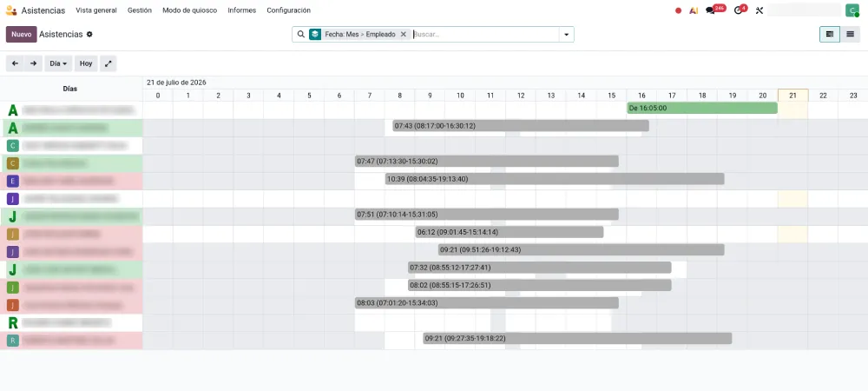Open the 08:03 (07:01:20-15:34:03) attendance bar
Viewport: 868px width, 391px height.
click(x=487, y=303)
